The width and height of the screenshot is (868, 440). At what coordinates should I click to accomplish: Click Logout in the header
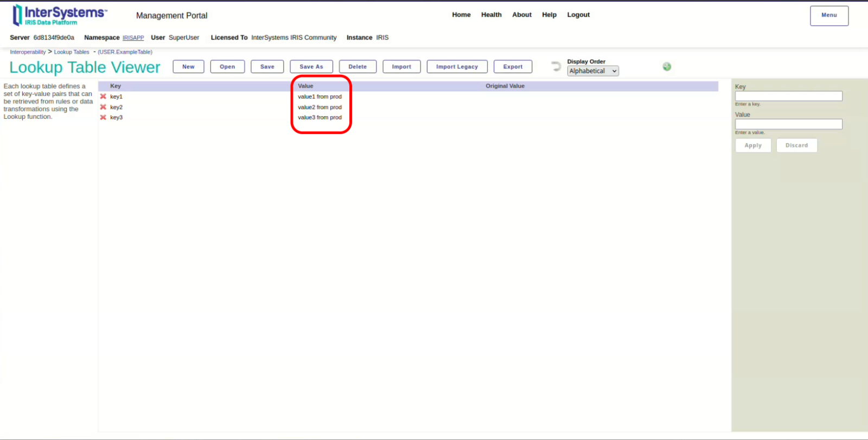[578, 15]
